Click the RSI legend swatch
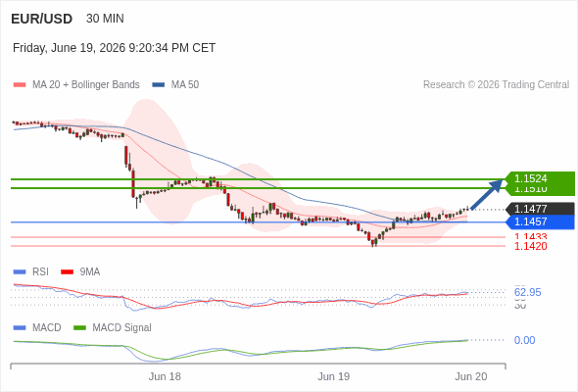 click(x=20, y=272)
